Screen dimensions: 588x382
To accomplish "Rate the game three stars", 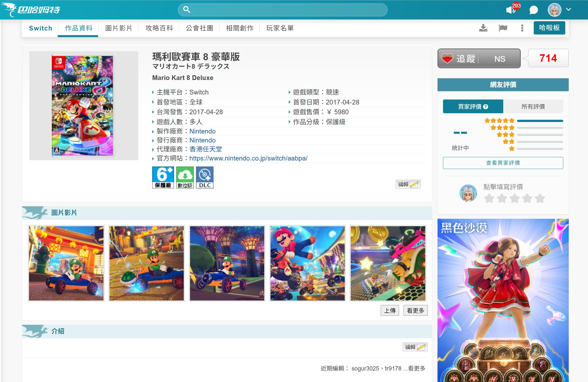I will 515,198.
